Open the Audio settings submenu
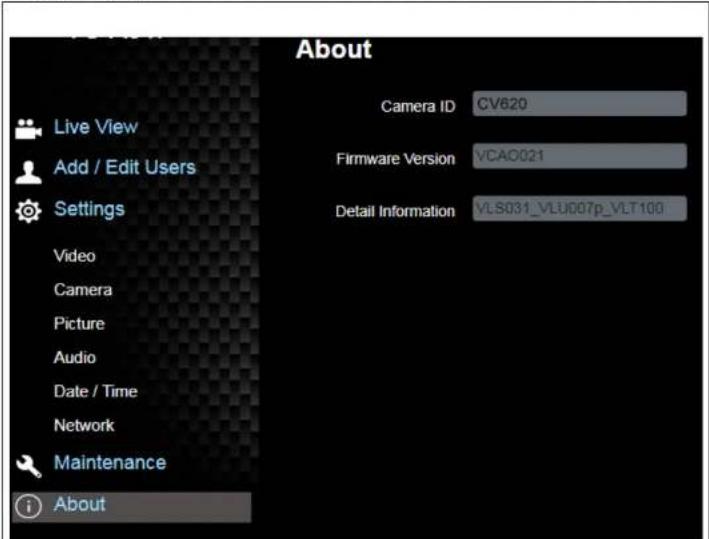Viewport: 709px width, 539px height. 75,358
